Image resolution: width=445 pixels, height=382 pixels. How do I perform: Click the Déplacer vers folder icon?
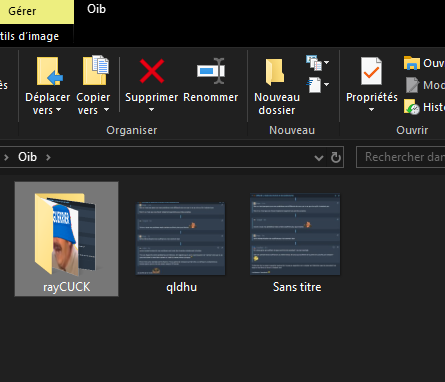point(49,71)
